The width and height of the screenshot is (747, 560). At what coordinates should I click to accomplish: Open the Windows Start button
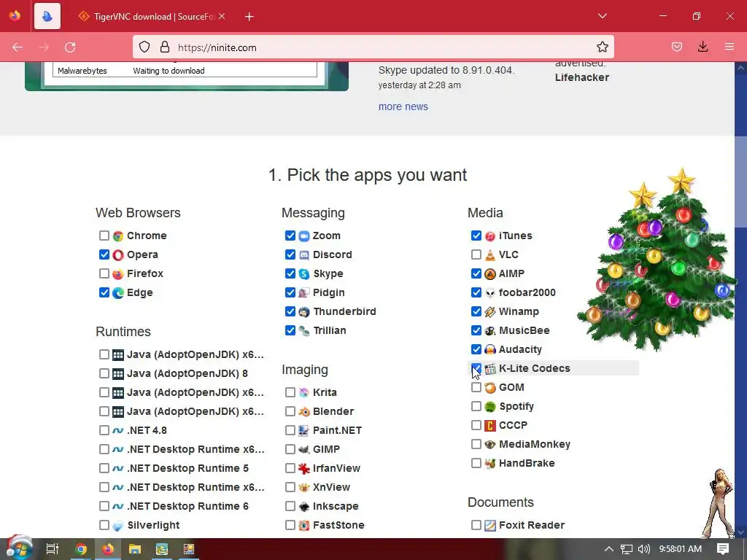(x=19, y=548)
